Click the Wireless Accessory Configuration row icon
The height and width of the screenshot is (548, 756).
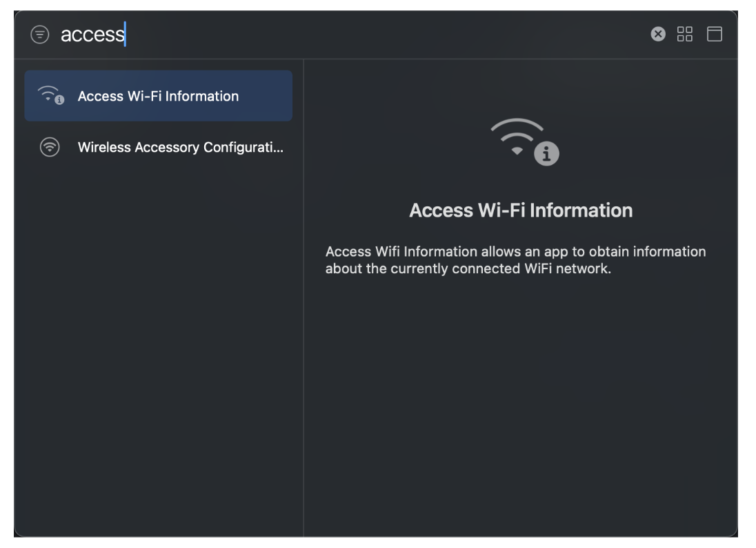pyautogui.click(x=50, y=147)
